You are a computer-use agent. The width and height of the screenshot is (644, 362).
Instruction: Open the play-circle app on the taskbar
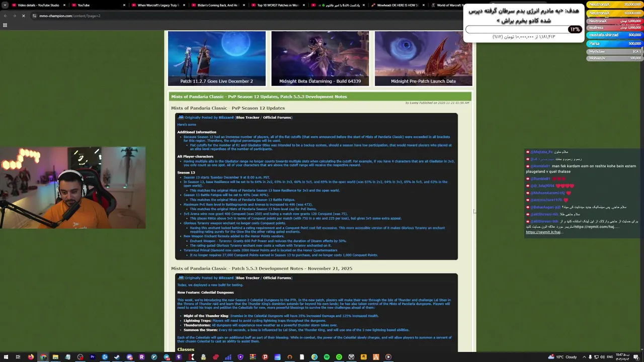coord(388,357)
